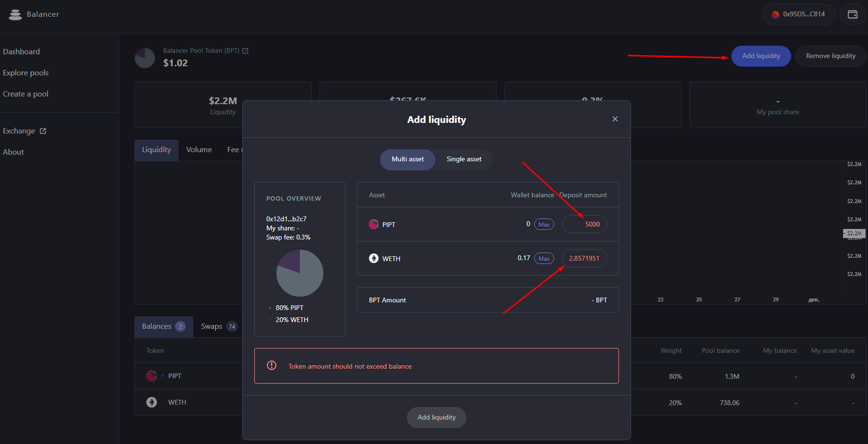Open the About page
This screenshot has height=444, width=868.
(13, 152)
